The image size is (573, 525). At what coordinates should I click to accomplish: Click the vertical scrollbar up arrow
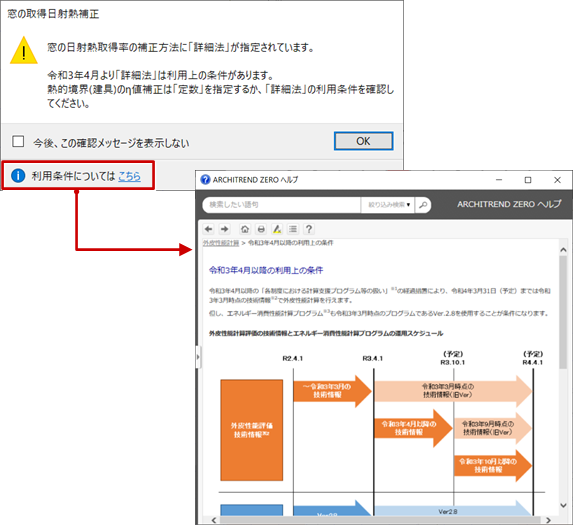[563, 250]
